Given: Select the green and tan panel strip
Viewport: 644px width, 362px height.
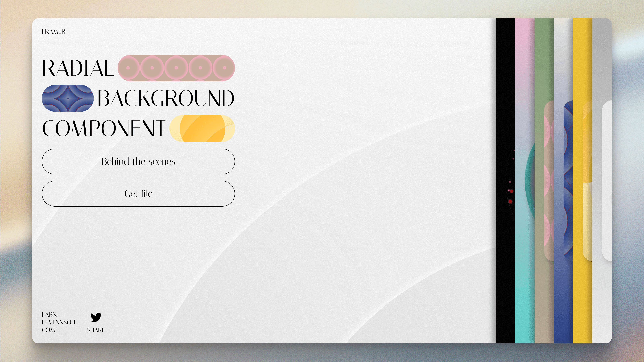Looking at the screenshot, I should 544,63.
